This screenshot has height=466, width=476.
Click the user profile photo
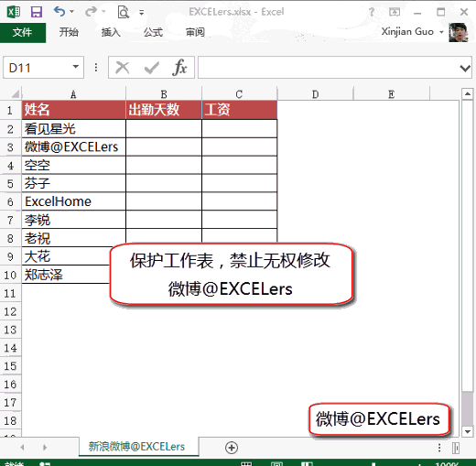(x=459, y=32)
